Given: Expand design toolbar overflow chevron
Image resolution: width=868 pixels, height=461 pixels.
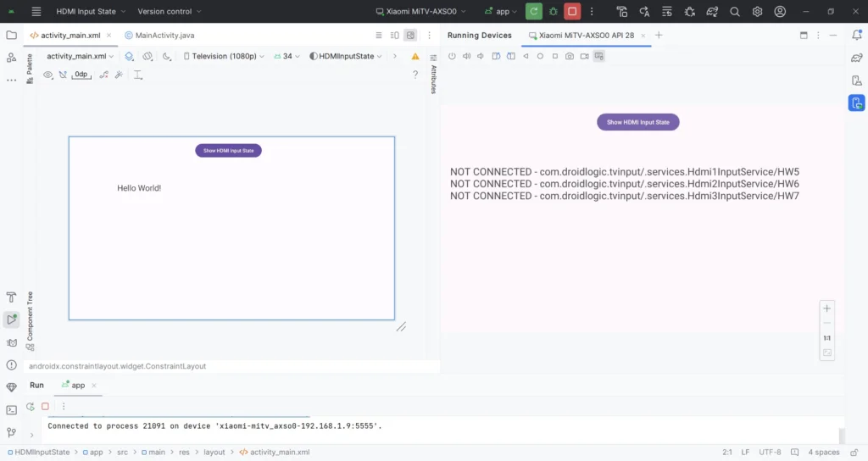Looking at the screenshot, I should tap(395, 56).
